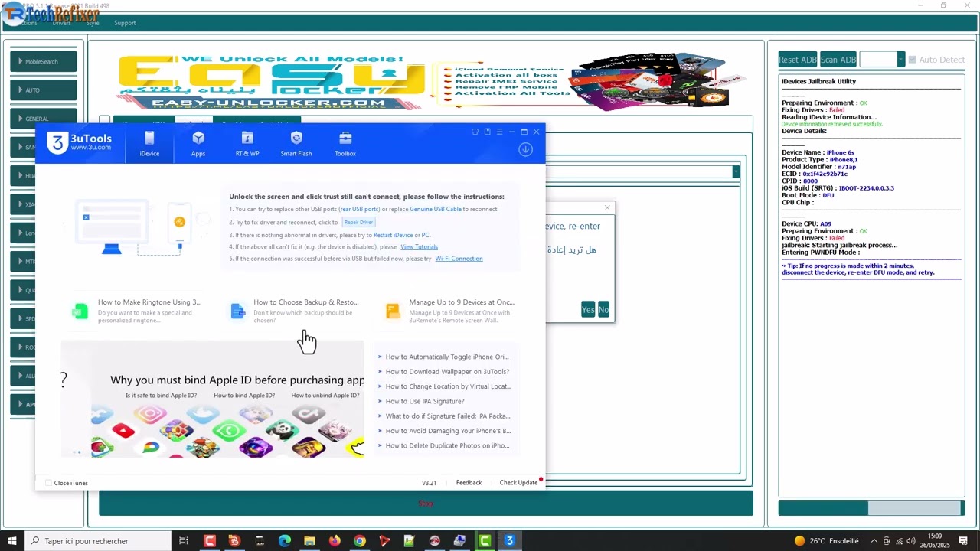Click the Repair Driver button
The height and width of the screenshot is (551, 980).
point(358,222)
